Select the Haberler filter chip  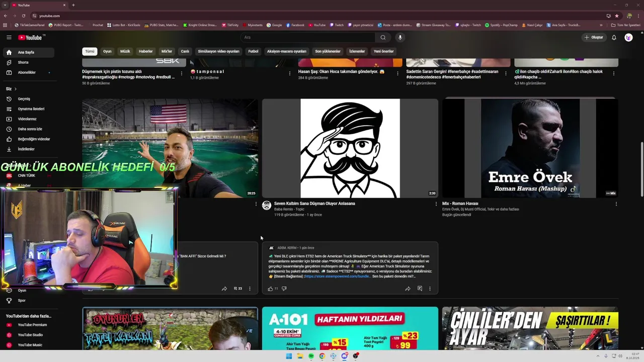(x=146, y=51)
